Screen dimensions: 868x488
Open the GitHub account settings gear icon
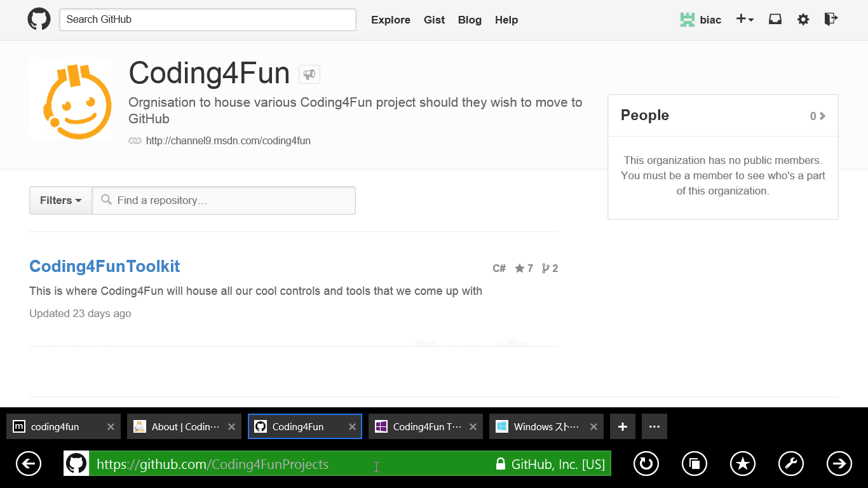click(x=803, y=19)
